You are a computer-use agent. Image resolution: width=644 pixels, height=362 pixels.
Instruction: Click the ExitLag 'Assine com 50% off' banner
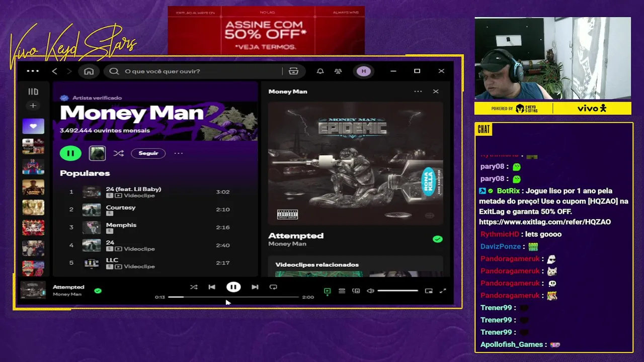pyautogui.click(x=266, y=30)
